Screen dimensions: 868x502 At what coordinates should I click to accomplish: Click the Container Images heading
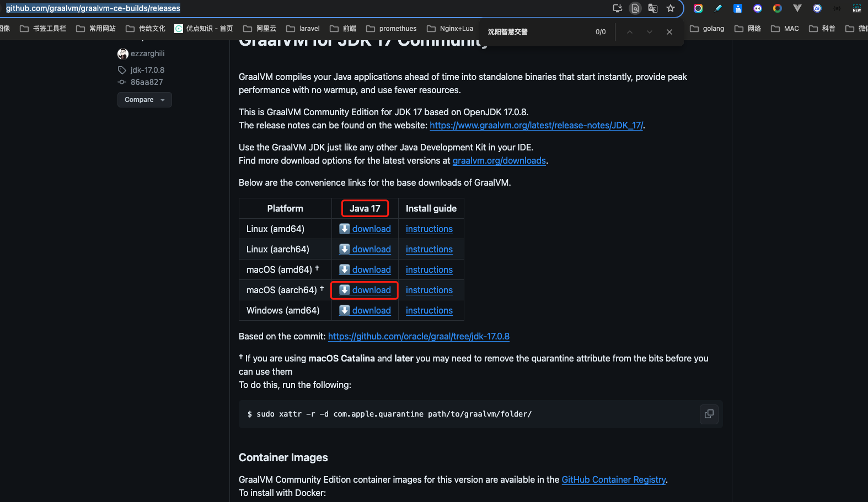click(x=283, y=457)
